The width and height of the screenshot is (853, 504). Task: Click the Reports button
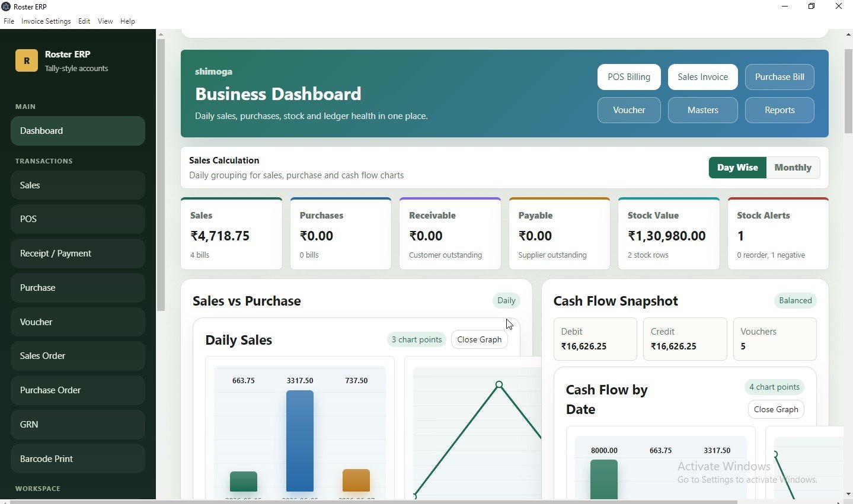(779, 110)
